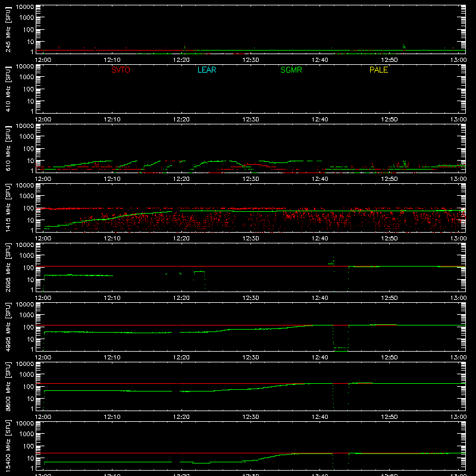476x476 pixels.
Task: Click the 12:00 tick label under the 245 MHz panel
Action: (x=43, y=60)
